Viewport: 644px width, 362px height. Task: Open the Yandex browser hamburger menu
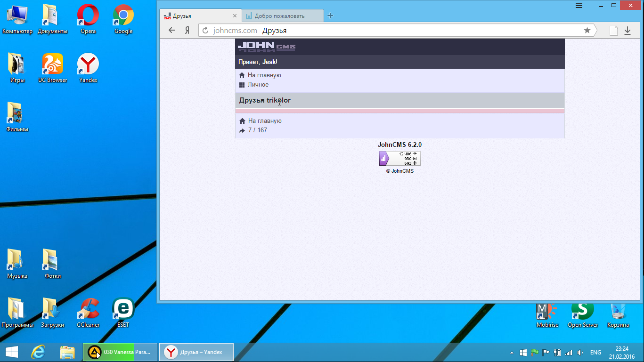[579, 6]
